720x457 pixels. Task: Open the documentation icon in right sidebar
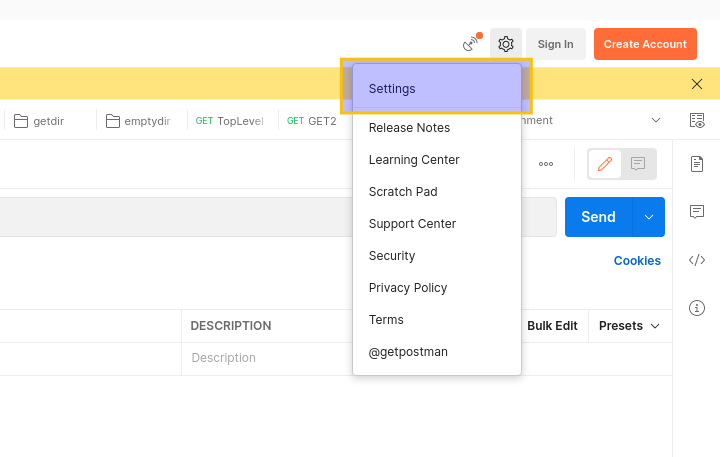coord(697,164)
